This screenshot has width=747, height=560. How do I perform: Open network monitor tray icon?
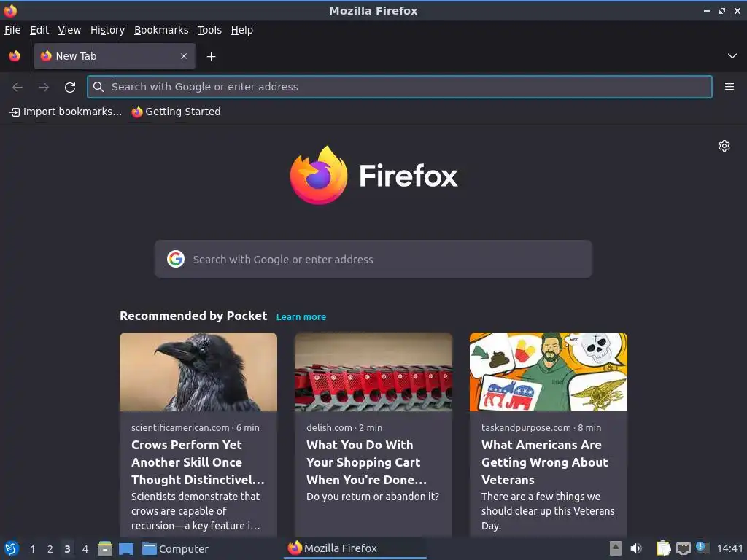683,549
